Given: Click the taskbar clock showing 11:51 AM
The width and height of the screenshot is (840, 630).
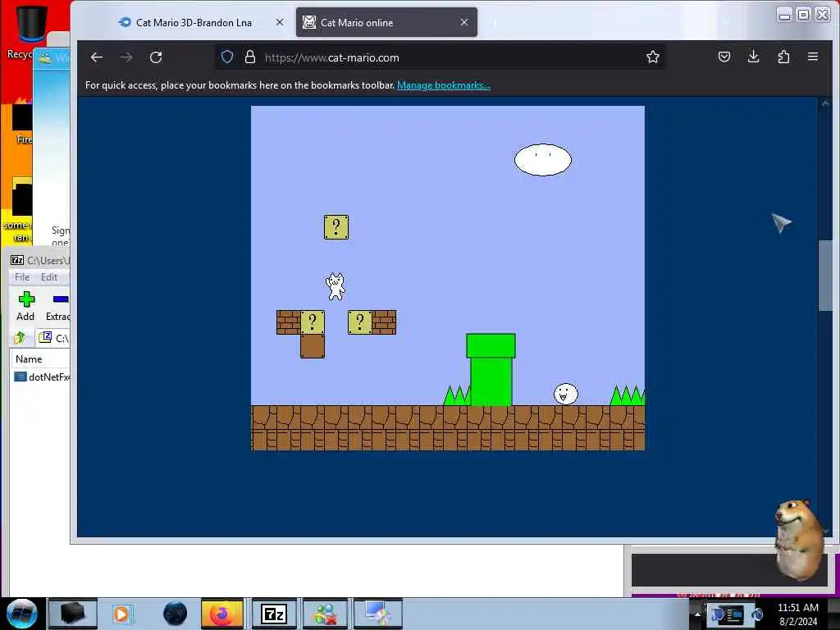Looking at the screenshot, I should click(x=797, y=614).
